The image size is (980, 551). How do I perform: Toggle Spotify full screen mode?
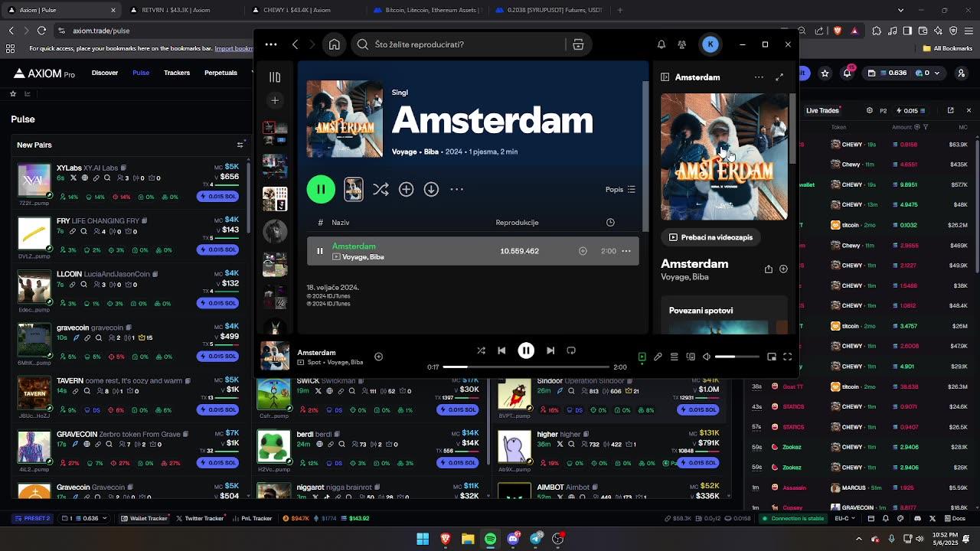tap(787, 357)
